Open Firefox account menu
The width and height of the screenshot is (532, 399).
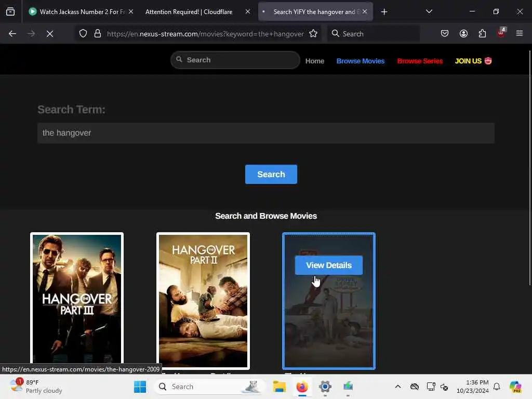pos(463,34)
